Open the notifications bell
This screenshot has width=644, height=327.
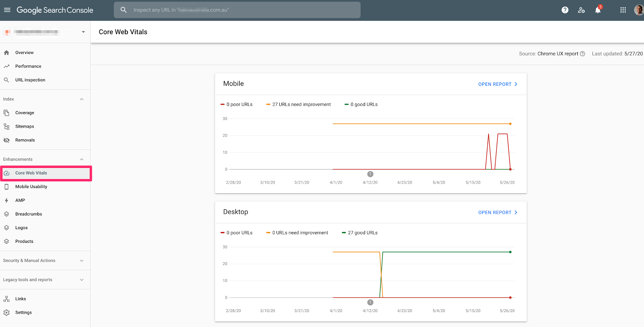click(x=598, y=10)
